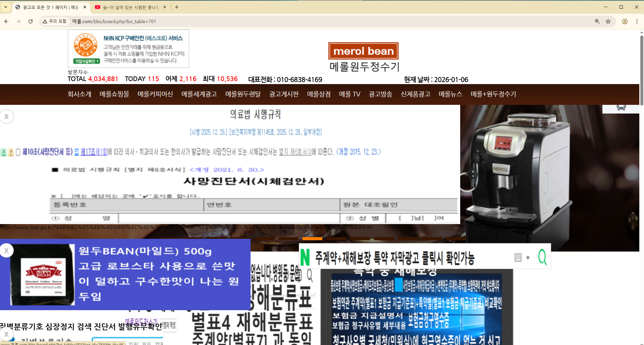The image size is (644, 345).
Task: Click the green Naver search icon
Action: point(542,257)
